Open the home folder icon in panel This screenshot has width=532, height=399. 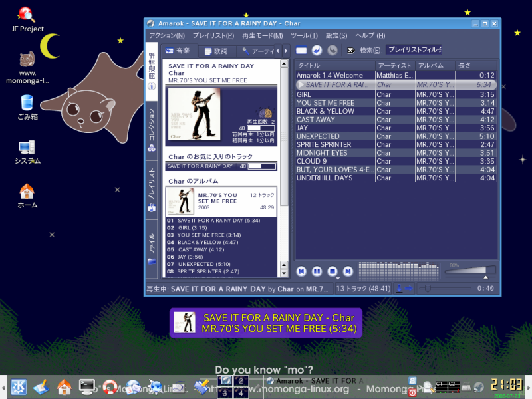coord(64,387)
